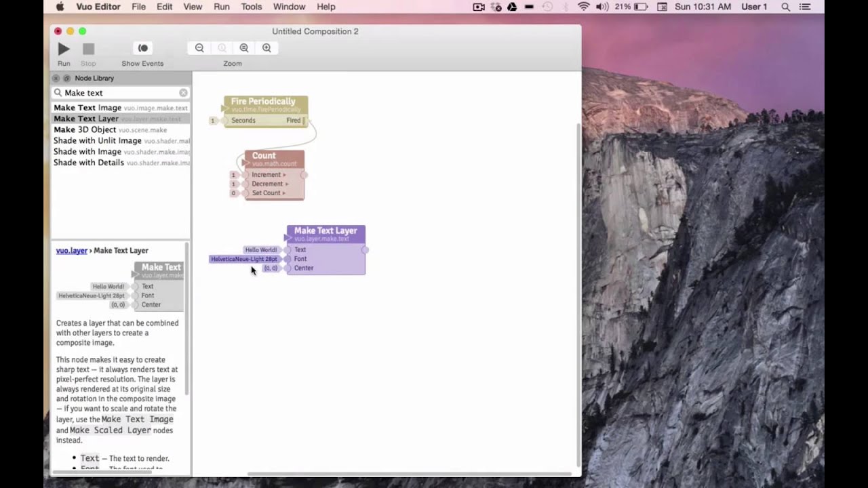
Task: Click the 'Make text' search field
Action: pyautogui.click(x=121, y=93)
